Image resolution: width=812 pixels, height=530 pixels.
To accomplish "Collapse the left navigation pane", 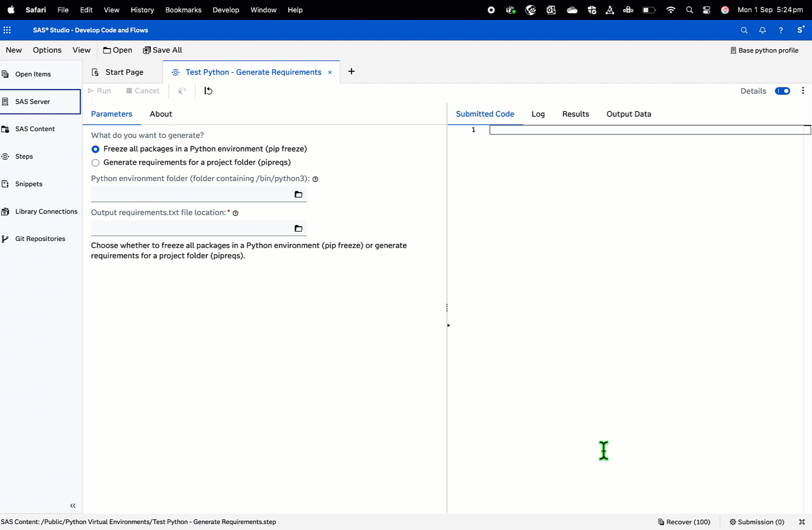I will (73, 505).
